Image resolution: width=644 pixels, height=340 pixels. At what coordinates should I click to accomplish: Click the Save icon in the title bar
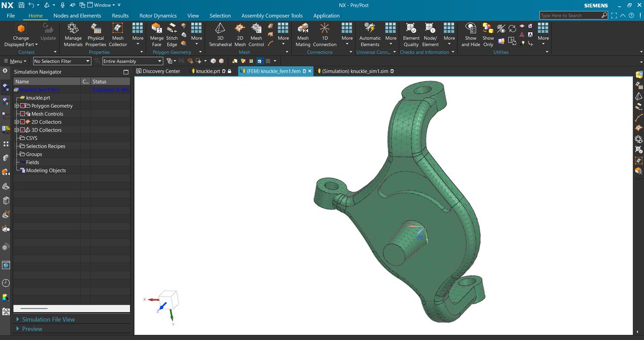pyautogui.click(x=20, y=5)
